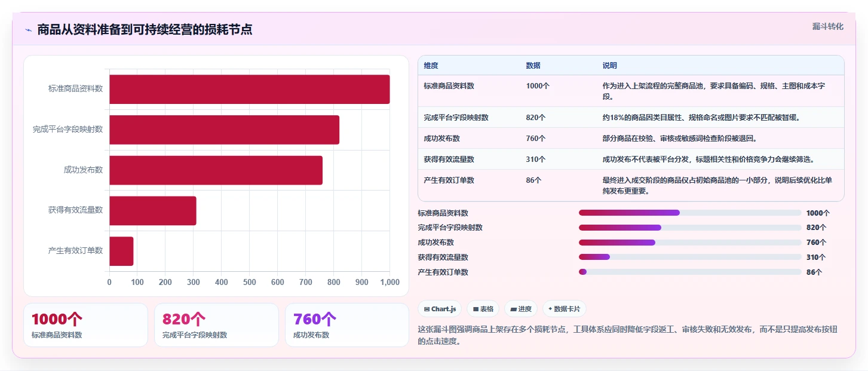Click the description starting 作为进入上架流程
This screenshot has height=371, width=868.
[714, 91]
